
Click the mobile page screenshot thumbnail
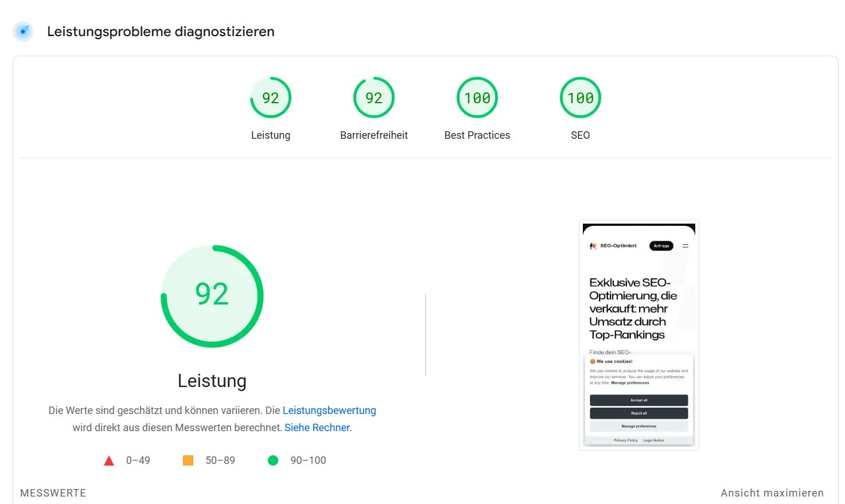click(638, 334)
